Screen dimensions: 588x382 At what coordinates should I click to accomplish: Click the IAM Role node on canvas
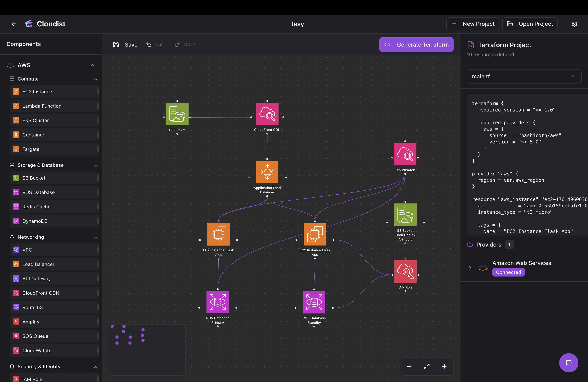pyautogui.click(x=405, y=272)
